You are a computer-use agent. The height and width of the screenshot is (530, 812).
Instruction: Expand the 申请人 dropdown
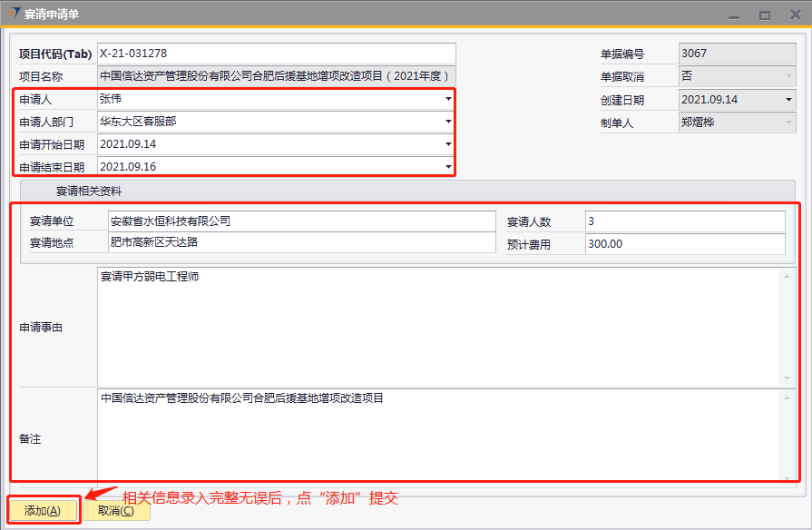448,99
